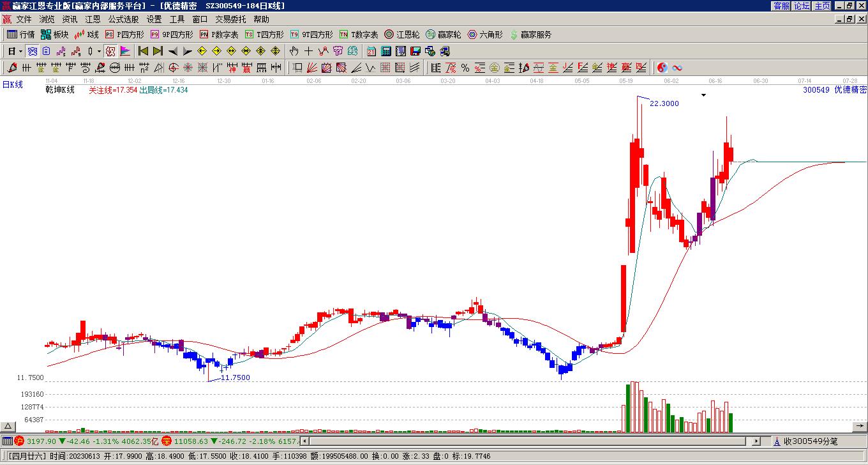The height and width of the screenshot is (465, 868).
Task: Open the 9P四方形 tool
Action: pyautogui.click(x=171, y=34)
